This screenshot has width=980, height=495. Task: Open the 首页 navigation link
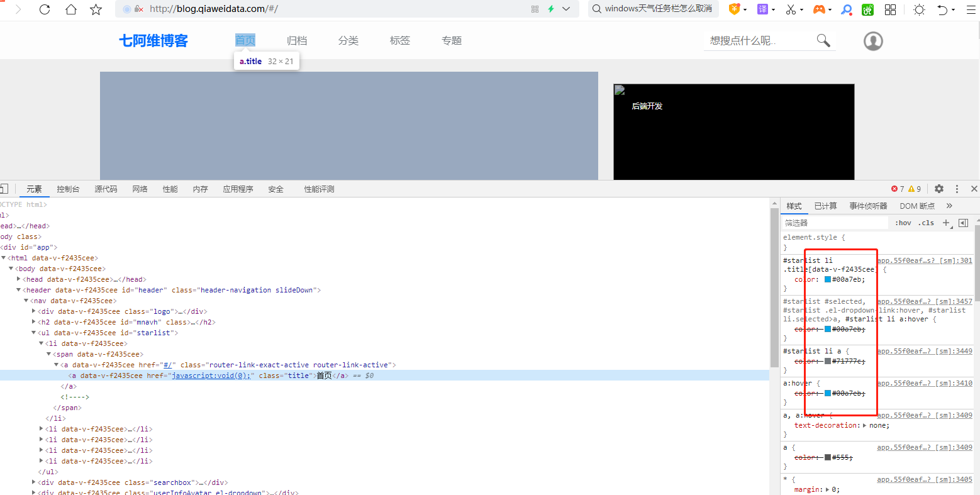tap(245, 40)
